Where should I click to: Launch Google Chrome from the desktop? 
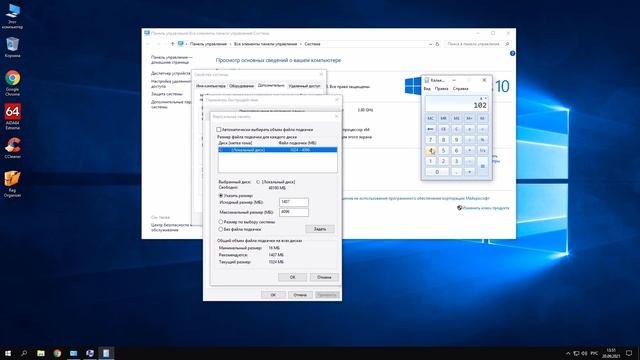click(12, 83)
